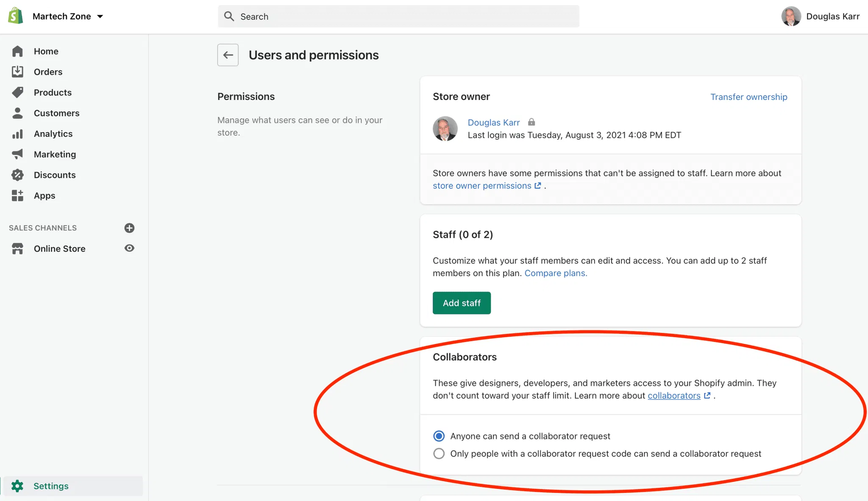
Task: Click the Orders inbox icon
Action: tap(17, 72)
